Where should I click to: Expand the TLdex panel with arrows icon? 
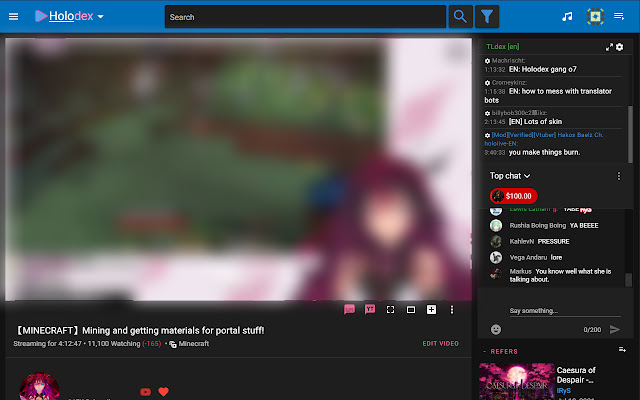pyautogui.click(x=609, y=47)
